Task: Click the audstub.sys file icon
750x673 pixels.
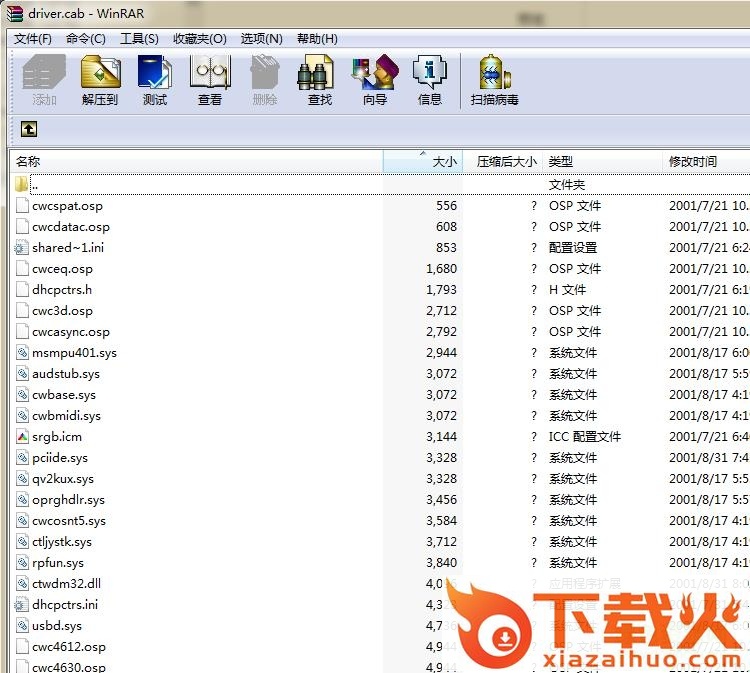Action: click(x=22, y=374)
